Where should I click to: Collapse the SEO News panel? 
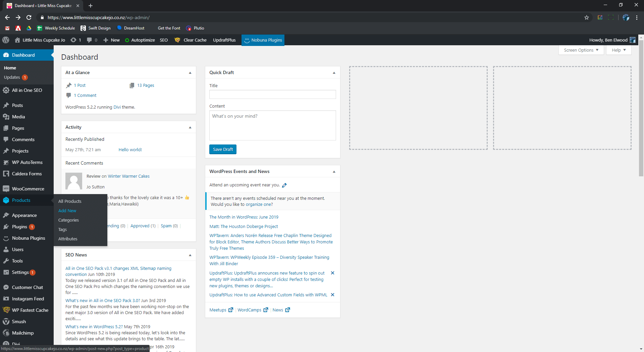click(x=190, y=255)
